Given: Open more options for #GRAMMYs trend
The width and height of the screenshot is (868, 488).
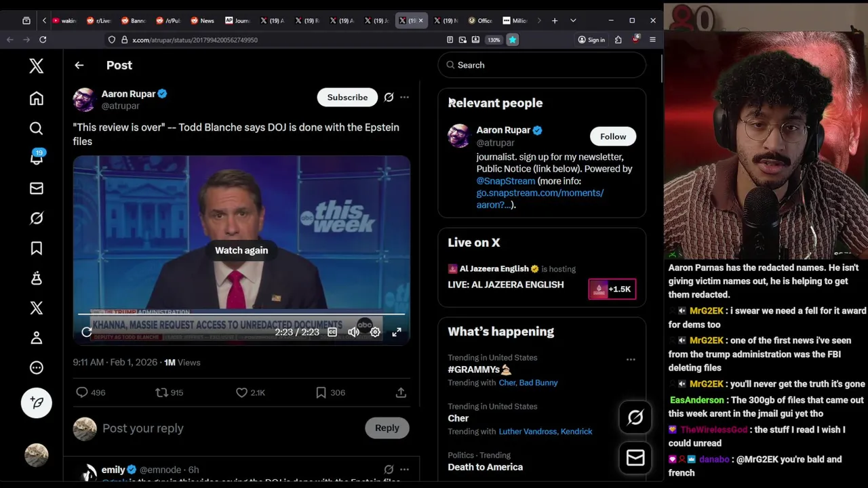Looking at the screenshot, I should pyautogui.click(x=631, y=359).
